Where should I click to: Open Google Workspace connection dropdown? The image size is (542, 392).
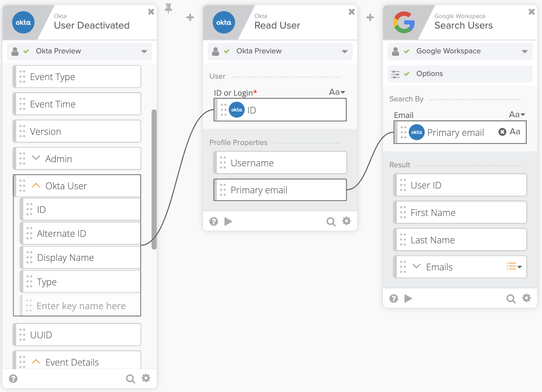524,51
